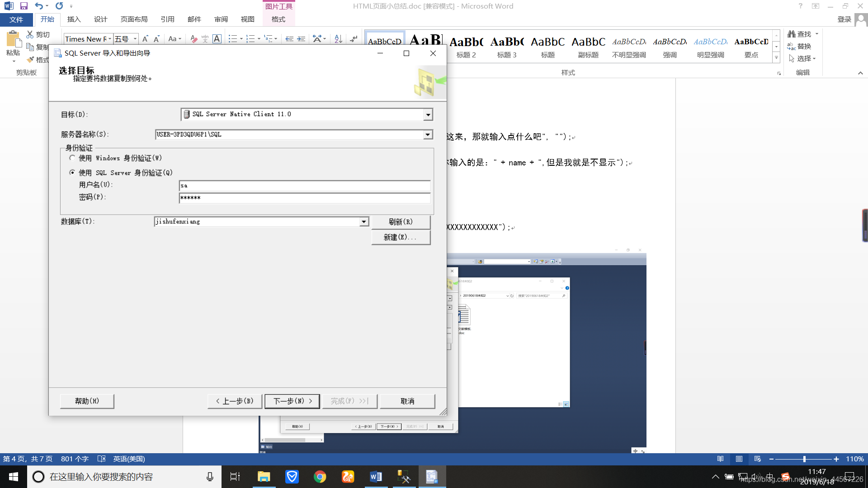
Task: Click the Sogou input method tray icon
Action: [786, 477]
